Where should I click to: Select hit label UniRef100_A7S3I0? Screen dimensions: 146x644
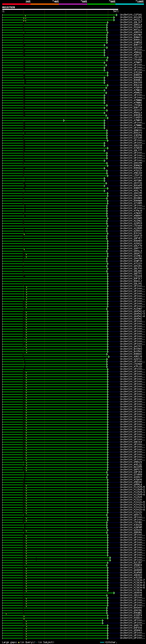(x=131, y=263)
